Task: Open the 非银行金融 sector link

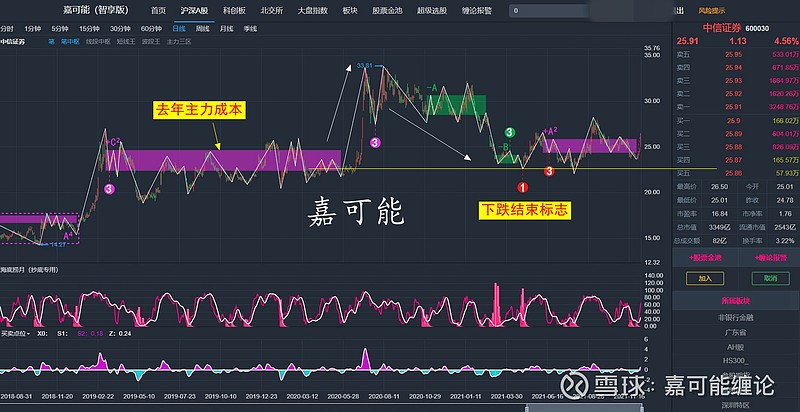Action: click(735, 317)
